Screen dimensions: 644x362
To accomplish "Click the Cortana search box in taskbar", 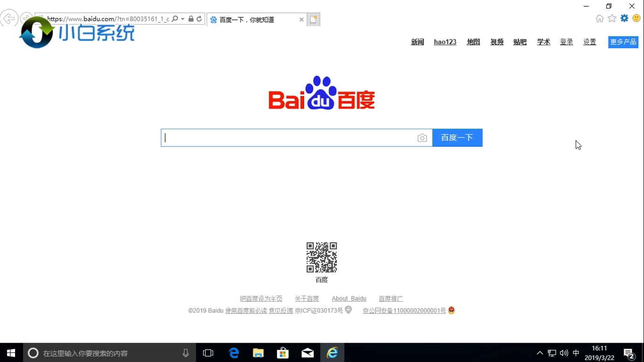I will (x=110, y=353).
